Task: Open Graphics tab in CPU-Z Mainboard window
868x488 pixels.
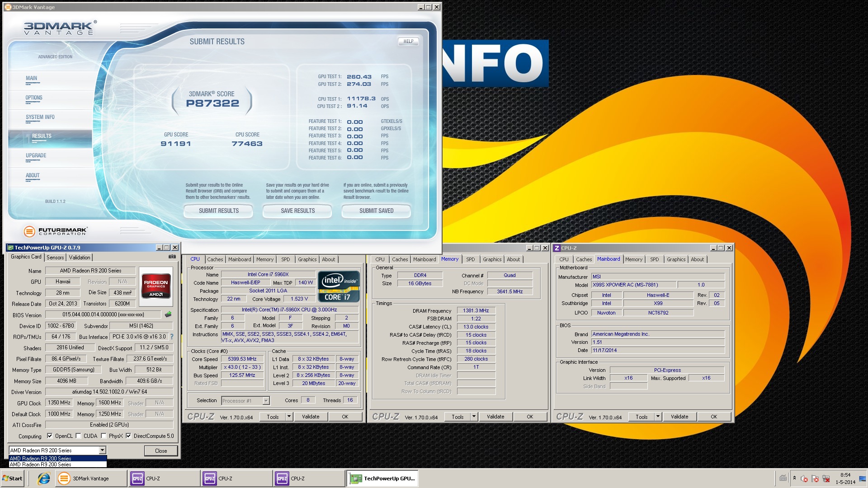Action: tap(676, 259)
